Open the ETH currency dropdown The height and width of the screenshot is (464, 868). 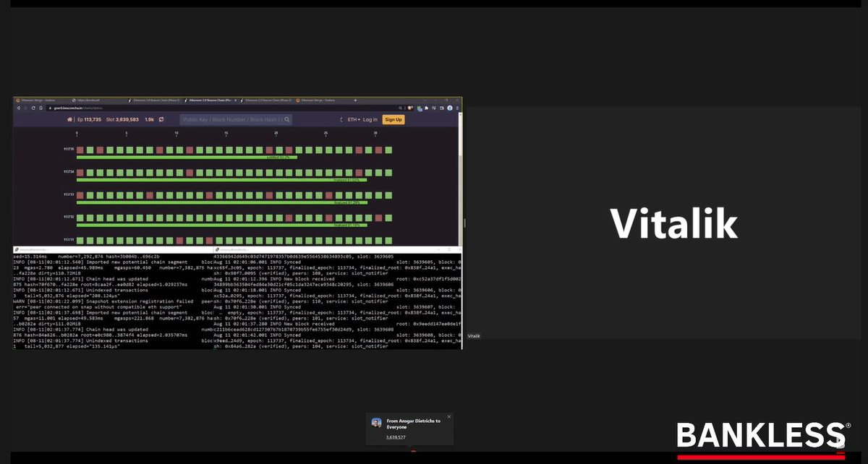pyautogui.click(x=354, y=119)
